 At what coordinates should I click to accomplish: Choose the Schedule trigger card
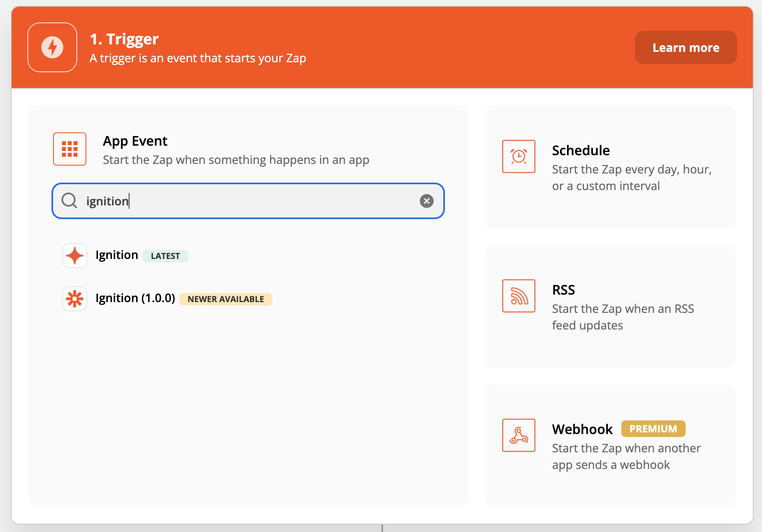[611, 167]
